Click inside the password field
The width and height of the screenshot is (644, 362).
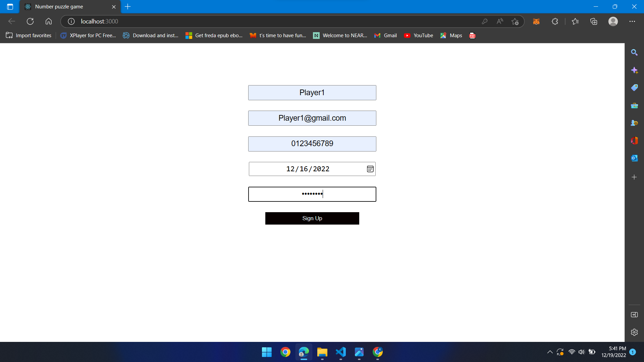312,194
